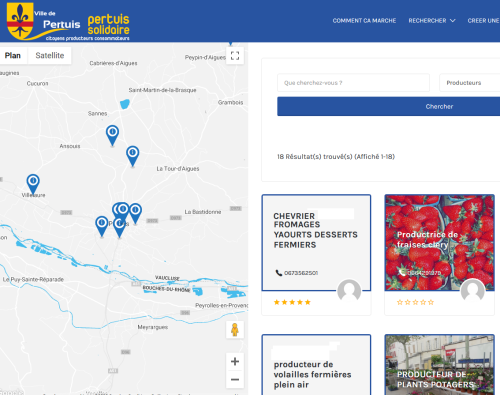Toggle fullscreen map view icon
This screenshot has height=395, width=500.
click(235, 55)
